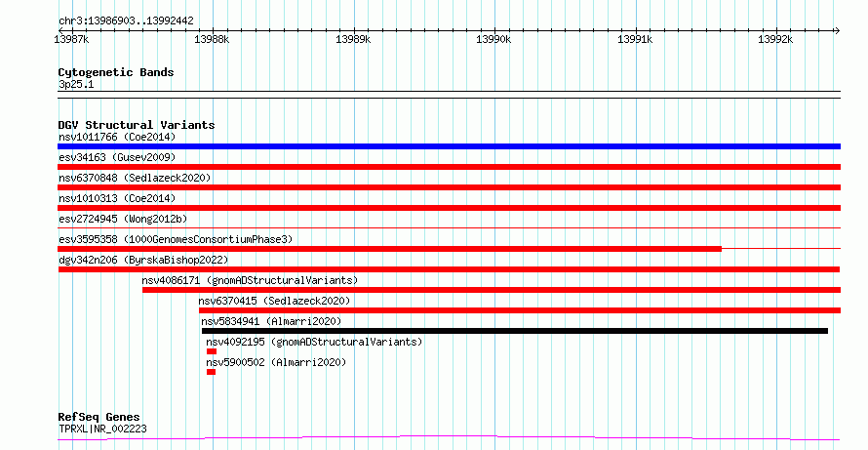868x450 pixels.
Task: Click the magenta TPRXL gene track line
Action: [449, 438]
